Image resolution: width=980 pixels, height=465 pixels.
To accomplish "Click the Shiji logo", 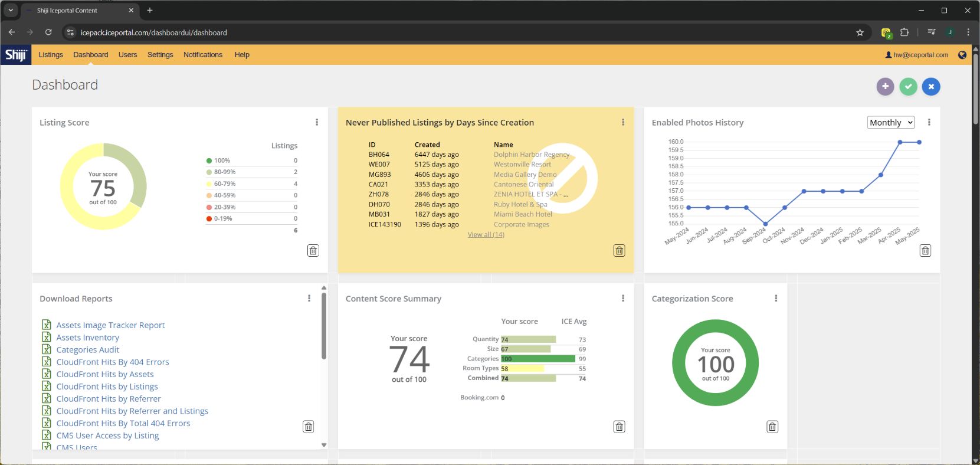I will tap(16, 55).
